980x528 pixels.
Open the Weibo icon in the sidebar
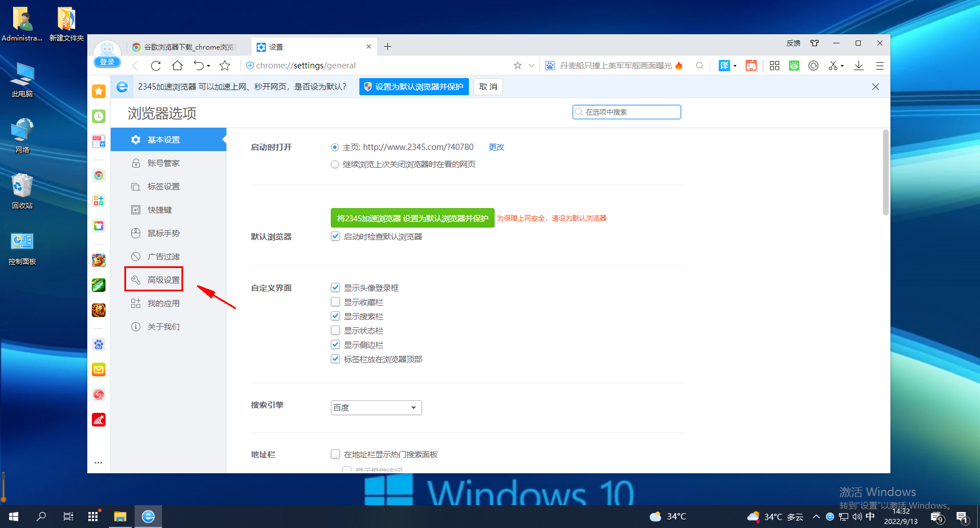(99, 395)
